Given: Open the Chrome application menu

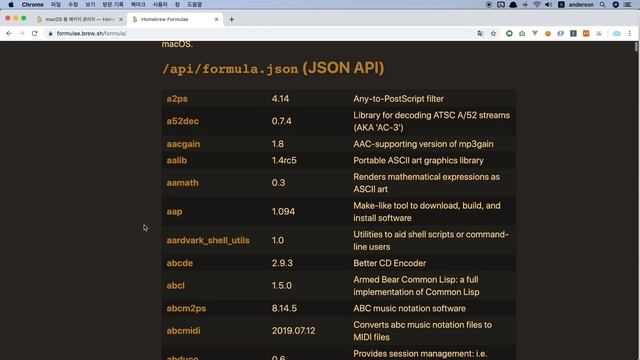Looking at the screenshot, I should point(32,4).
